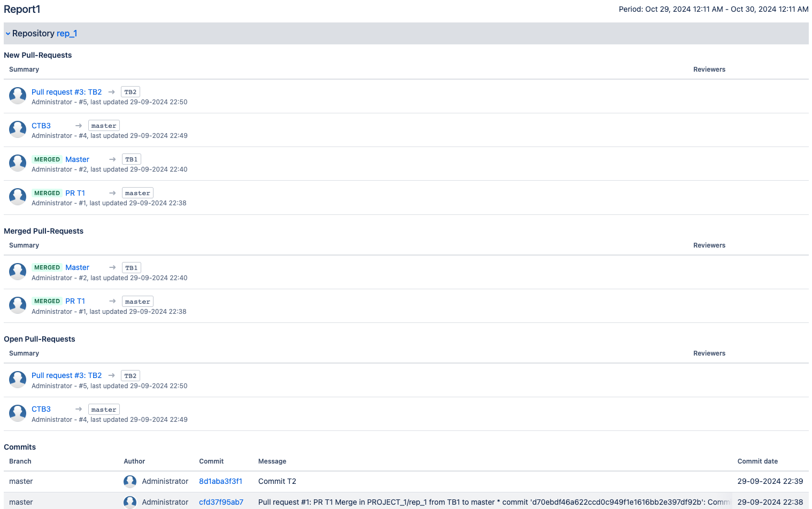Open 'Pull request #3: TB2' under New Pull-Requests
This screenshot has height=509, width=812.
click(66, 92)
